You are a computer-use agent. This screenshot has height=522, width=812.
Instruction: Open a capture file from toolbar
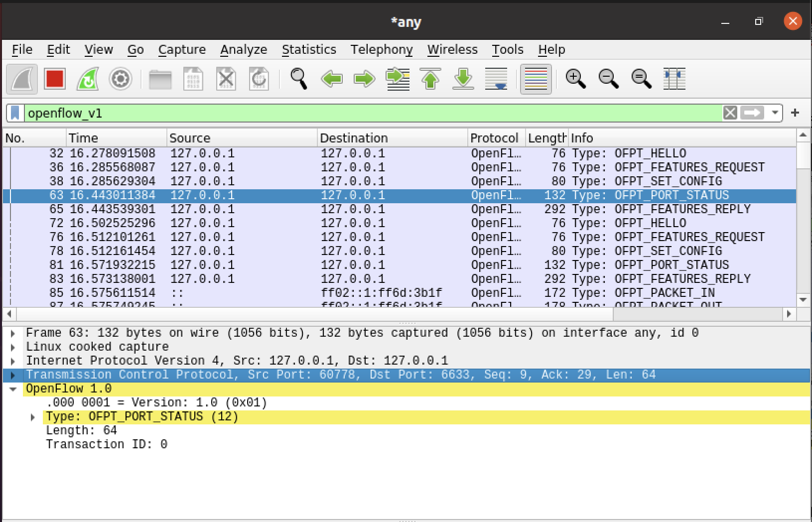pyautogui.click(x=160, y=79)
